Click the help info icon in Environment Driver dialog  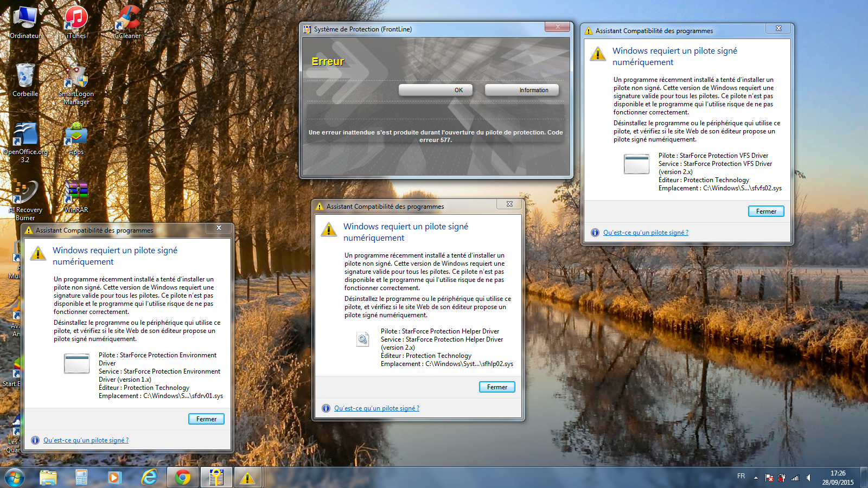pos(35,440)
